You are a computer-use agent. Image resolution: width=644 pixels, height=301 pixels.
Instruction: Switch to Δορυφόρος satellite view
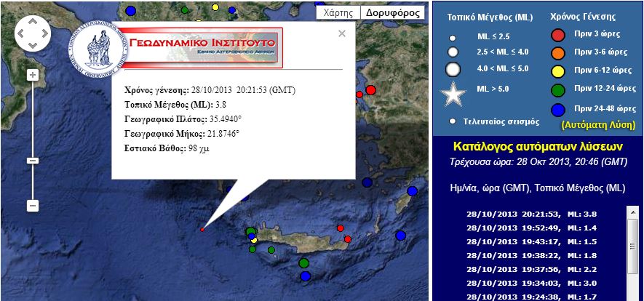[392, 12]
